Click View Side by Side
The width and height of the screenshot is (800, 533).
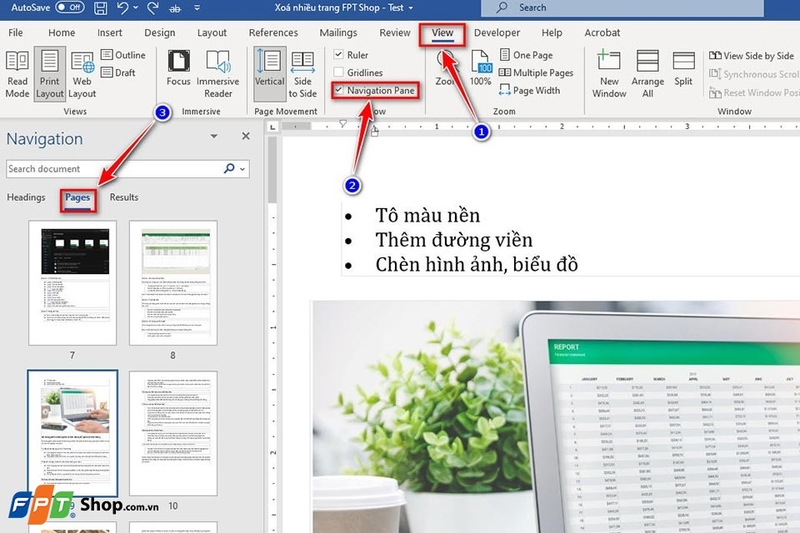(752, 56)
